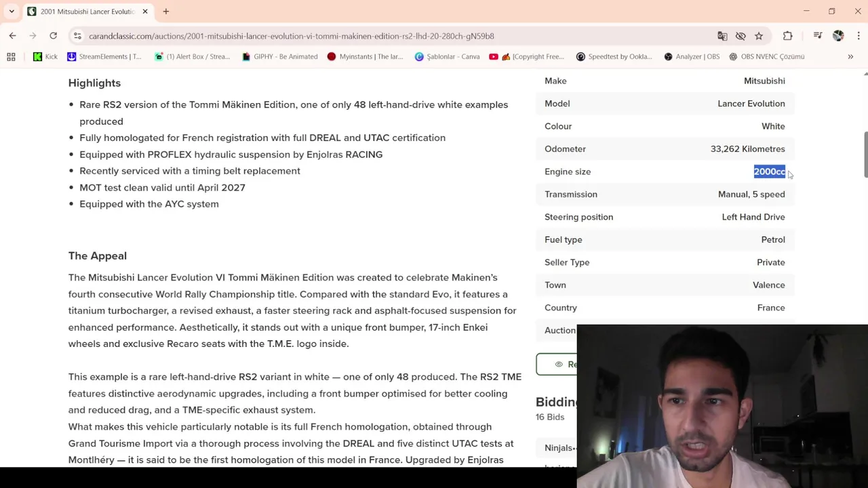
Task: Click the White colour value
Action: click(x=773, y=126)
